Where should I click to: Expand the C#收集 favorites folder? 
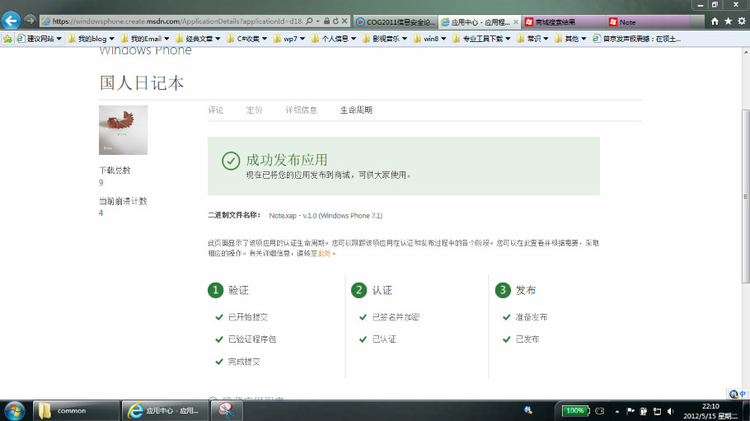pyautogui.click(x=247, y=39)
